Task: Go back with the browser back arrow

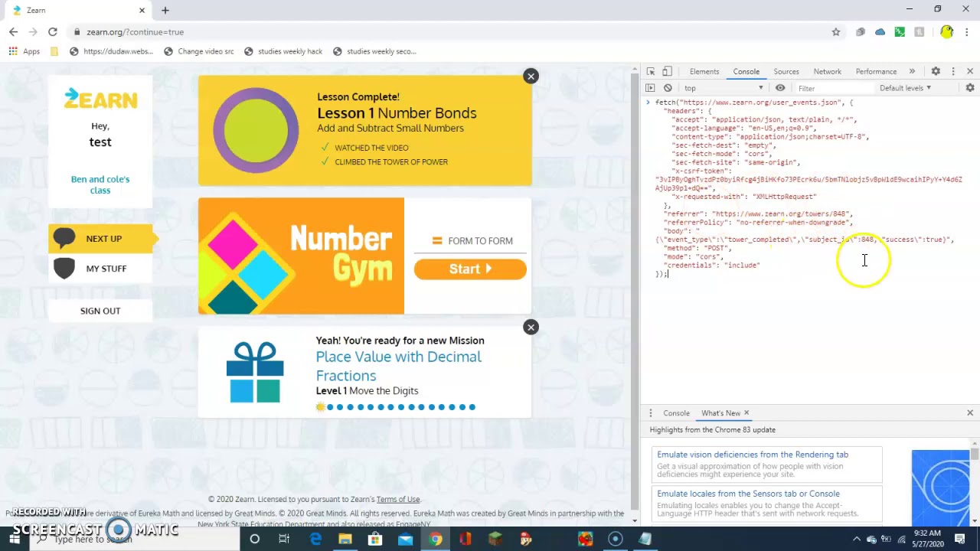Action: pyautogui.click(x=13, y=32)
